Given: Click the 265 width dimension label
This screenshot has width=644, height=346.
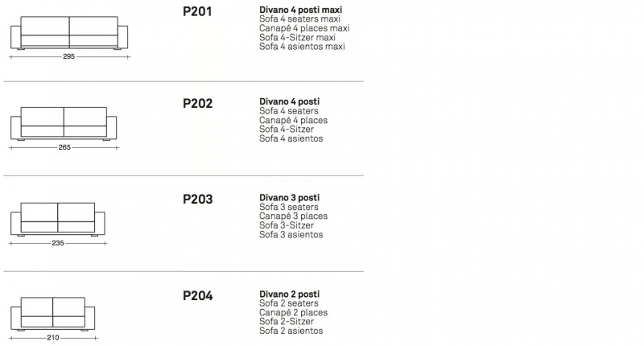Looking at the screenshot, I should coord(64,147).
